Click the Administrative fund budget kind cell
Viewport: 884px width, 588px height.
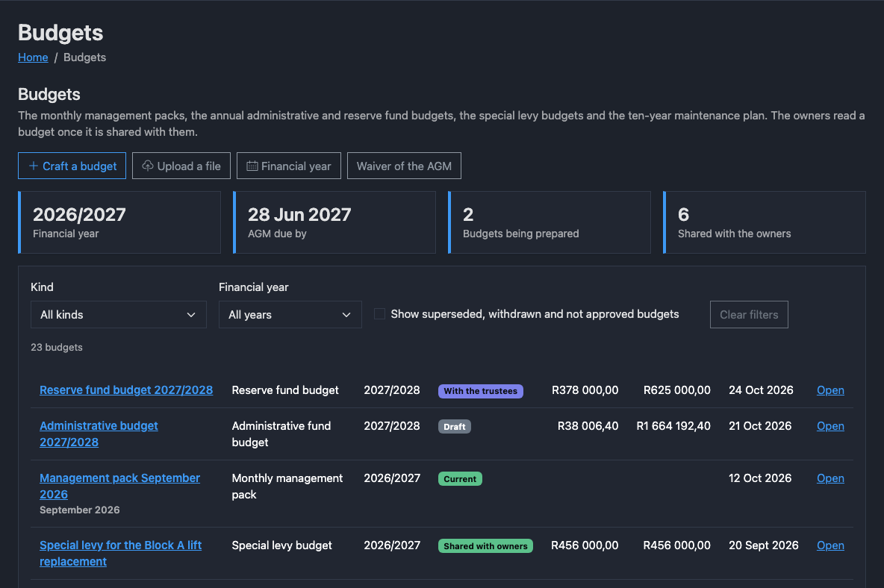281,434
